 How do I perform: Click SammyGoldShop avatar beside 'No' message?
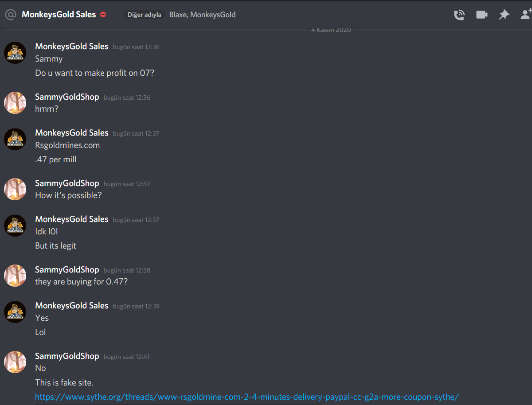point(15,362)
